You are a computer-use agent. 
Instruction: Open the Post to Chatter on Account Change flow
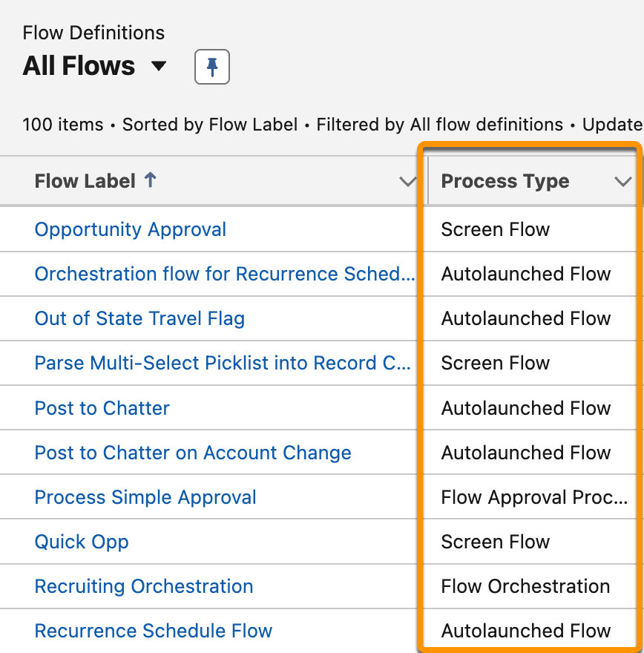click(193, 453)
